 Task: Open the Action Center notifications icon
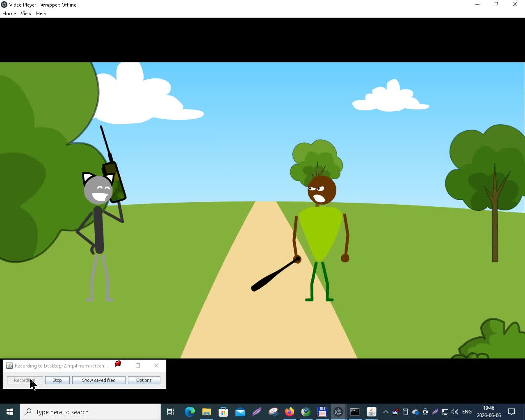(x=512, y=412)
